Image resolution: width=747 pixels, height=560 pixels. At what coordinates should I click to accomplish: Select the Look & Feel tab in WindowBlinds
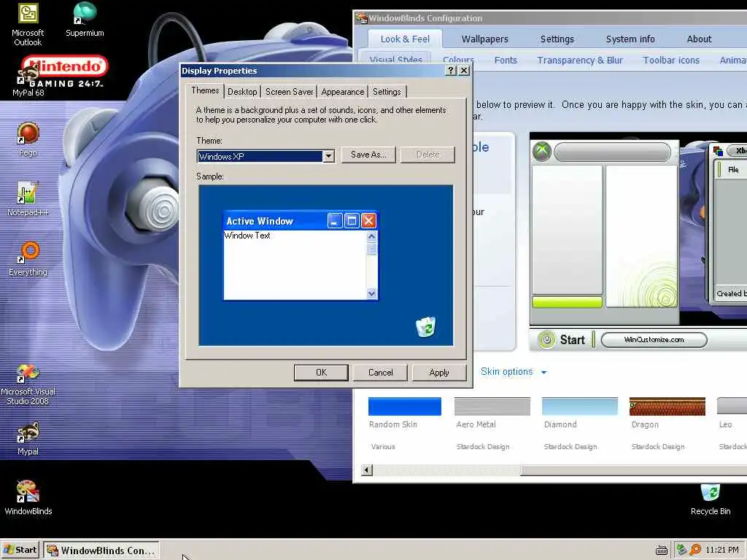tap(405, 39)
